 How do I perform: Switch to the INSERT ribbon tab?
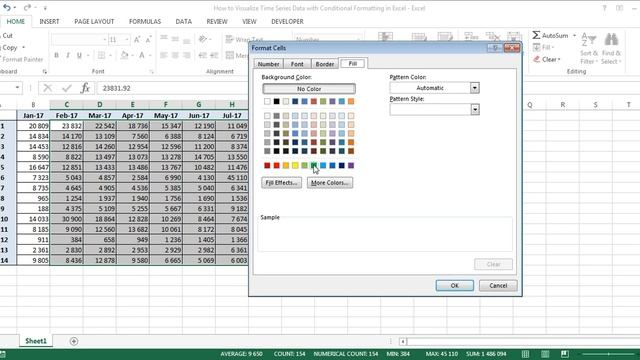49,21
